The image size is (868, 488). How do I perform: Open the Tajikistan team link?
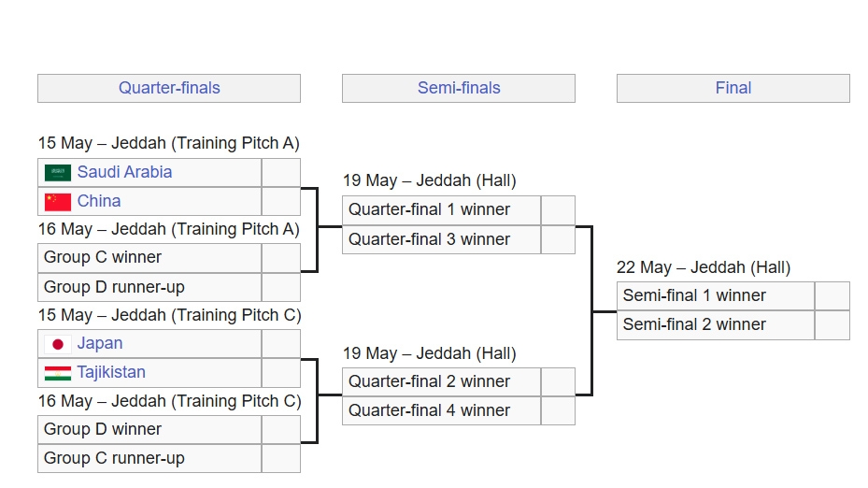click(x=111, y=372)
